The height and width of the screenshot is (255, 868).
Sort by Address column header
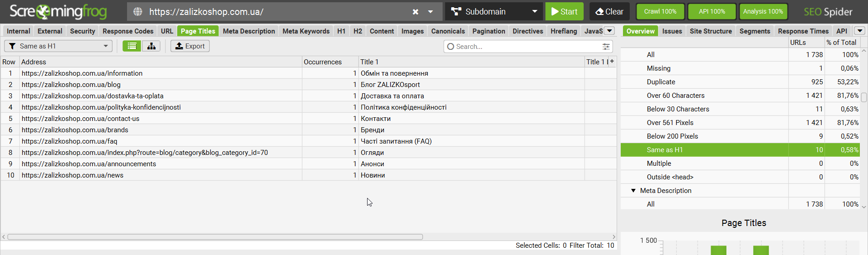tap(160, 62)
